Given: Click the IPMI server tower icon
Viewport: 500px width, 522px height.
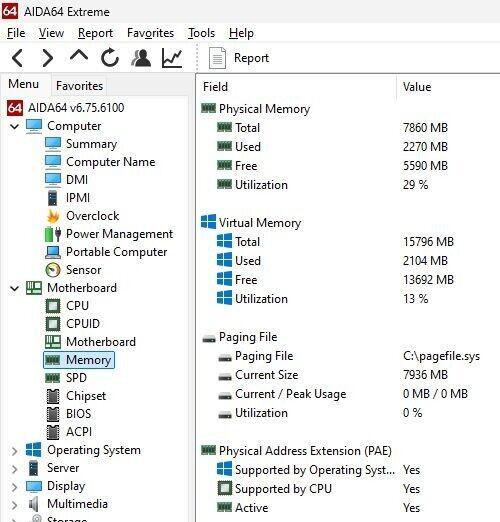Looking at the screenshot, I should [53, 198].
